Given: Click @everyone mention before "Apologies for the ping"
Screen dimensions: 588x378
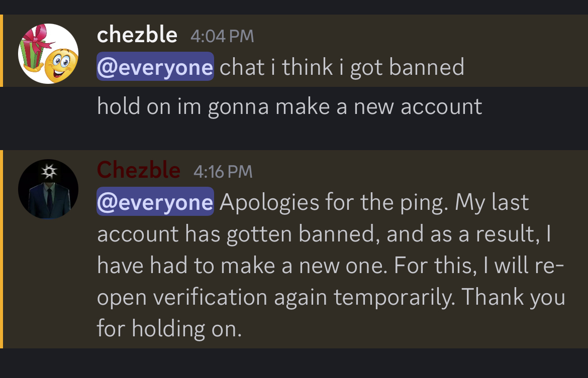Looking at the screenshot, I should [x=155, y=202].
